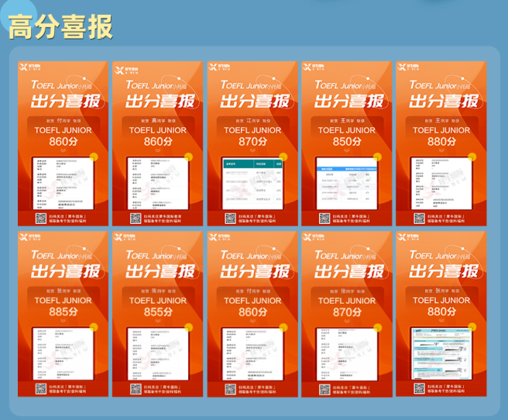The height and width of the screenshot is (420, 508).
Task: Click the logo atop the 王同学 880分 poster
Action: (x=408, y=67)
